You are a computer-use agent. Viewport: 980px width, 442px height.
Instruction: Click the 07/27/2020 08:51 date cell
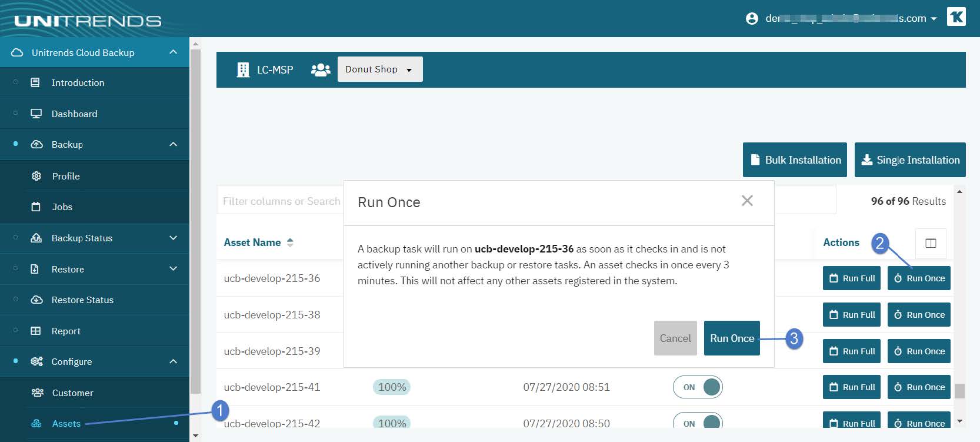pyautogui.click(x=566, y=387)
